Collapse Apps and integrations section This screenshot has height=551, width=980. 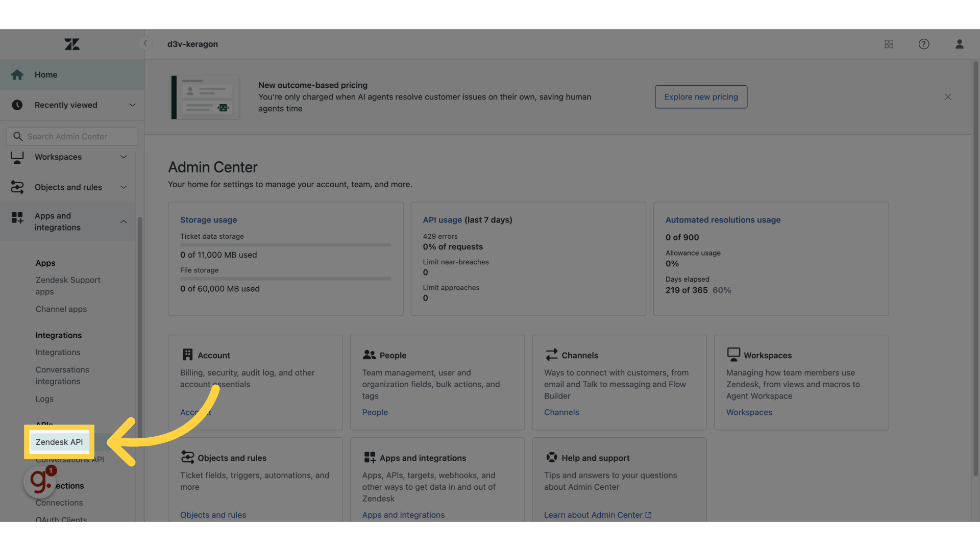click(x=124, y=221)
